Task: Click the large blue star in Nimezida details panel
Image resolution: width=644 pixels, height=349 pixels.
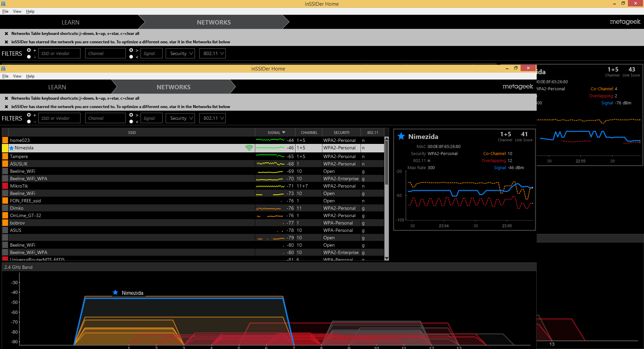Action: [x=401, y=136]
